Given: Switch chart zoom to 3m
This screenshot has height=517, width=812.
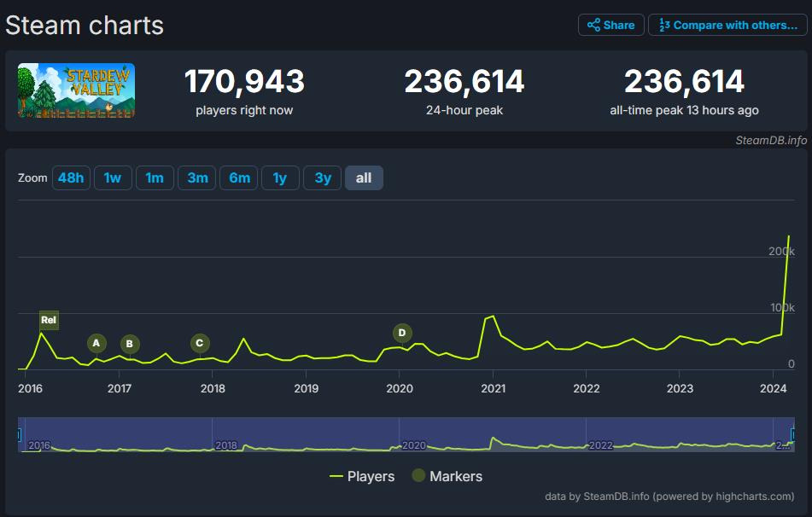Looking at the screenshot, I should pyautogui.click(x=197, y=178).
